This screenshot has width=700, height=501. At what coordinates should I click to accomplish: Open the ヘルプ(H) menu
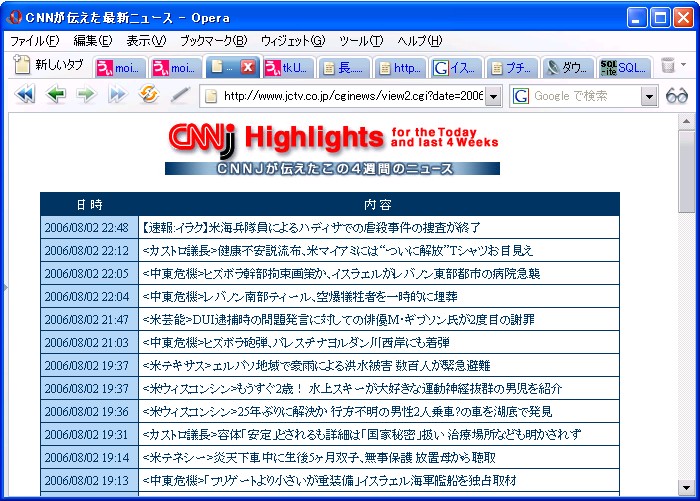[x=420, y=41]
